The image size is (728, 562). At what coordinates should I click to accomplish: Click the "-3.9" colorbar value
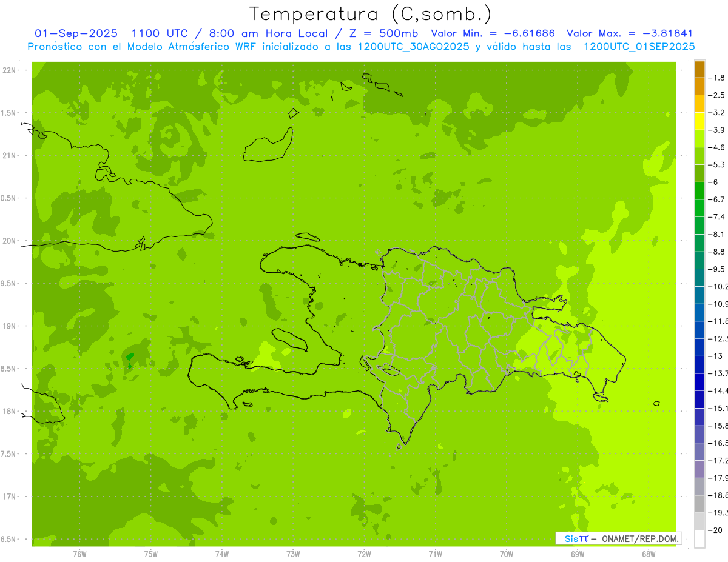tap(716, 130)
